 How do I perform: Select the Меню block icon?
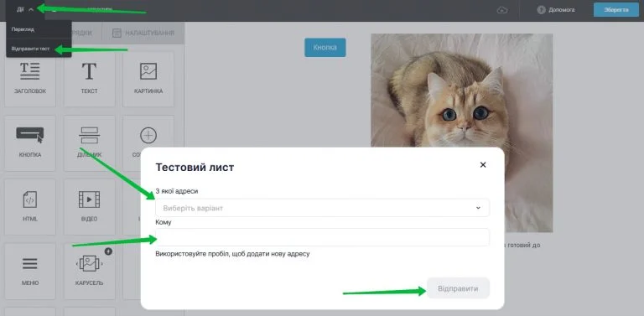[x=30, y=263]
